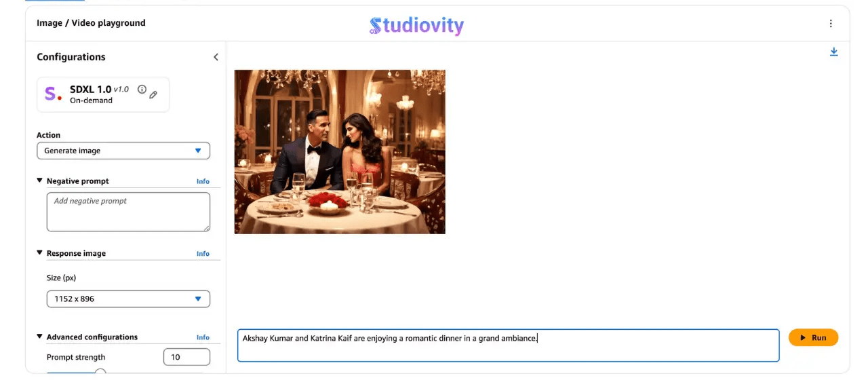Click the SDXL 1.0 model card
The image size is (868, 380).
[103, 94]
